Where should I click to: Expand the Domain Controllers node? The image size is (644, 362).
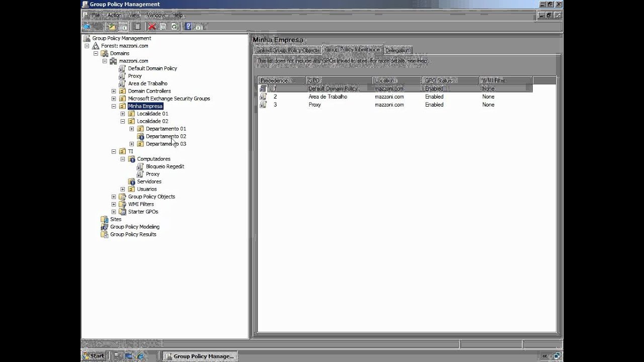point(114,91)
